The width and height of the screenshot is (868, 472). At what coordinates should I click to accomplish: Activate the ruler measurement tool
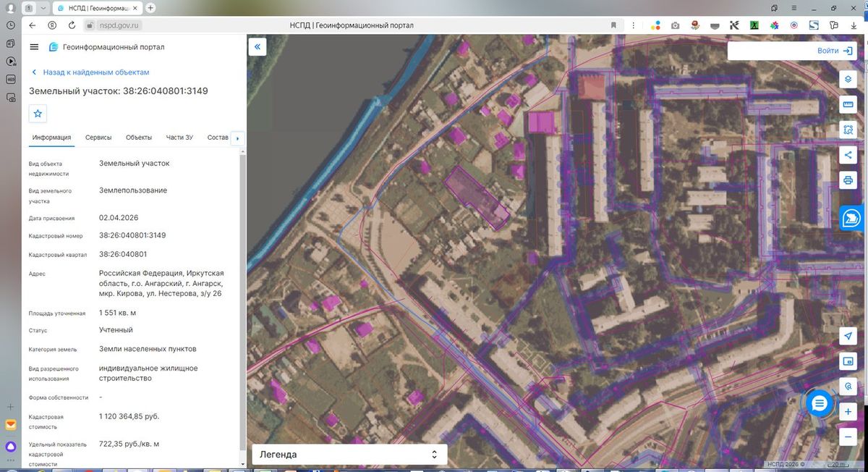(x=848, y=105)
